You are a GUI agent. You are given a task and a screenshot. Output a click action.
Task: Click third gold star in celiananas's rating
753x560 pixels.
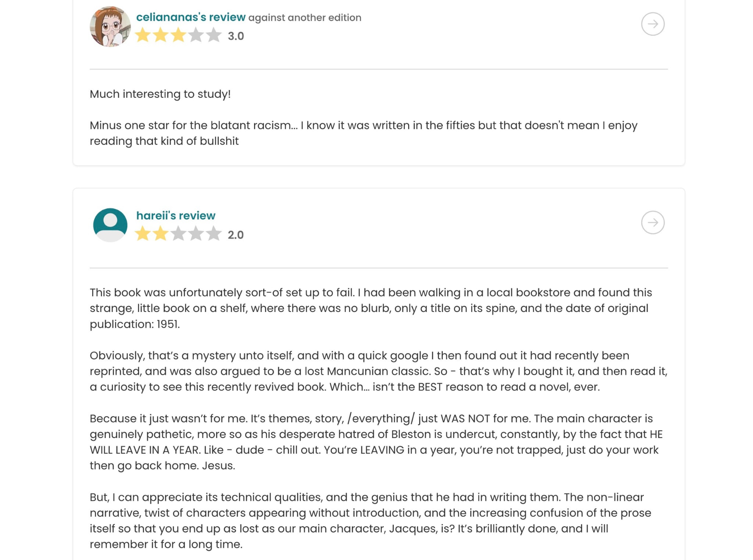click(x=178, y=36)
